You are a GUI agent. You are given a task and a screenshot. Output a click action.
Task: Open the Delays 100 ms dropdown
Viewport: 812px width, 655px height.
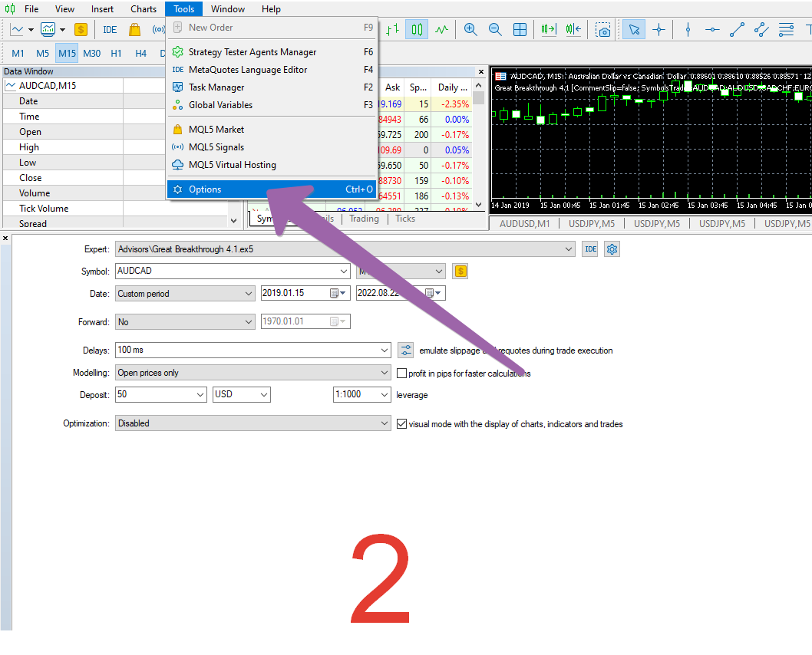[x=385, y=351]
